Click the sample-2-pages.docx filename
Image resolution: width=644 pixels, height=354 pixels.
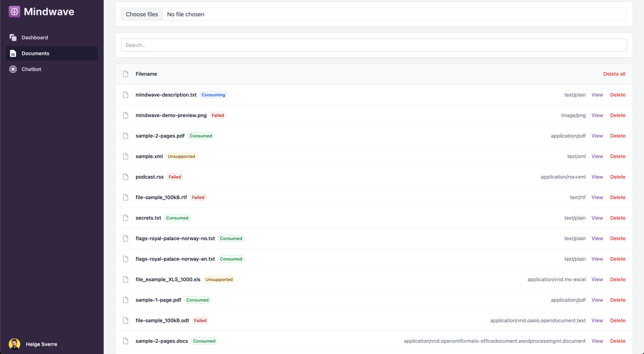162,341
